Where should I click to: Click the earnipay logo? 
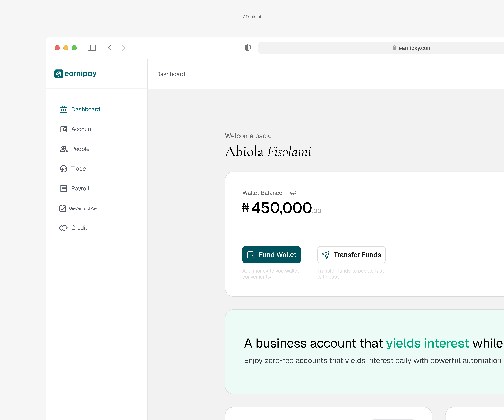tap(75, 74)
